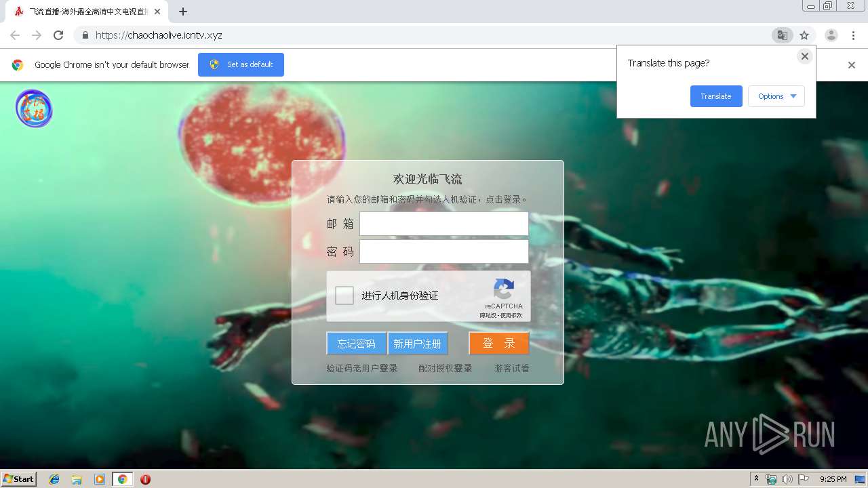Show hidden tray icons arrow
868x488 pixels.
(x=756, y=479)
